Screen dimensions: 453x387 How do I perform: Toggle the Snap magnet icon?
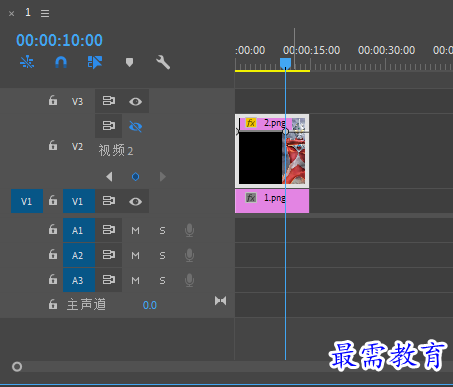[x=61, y=62]
